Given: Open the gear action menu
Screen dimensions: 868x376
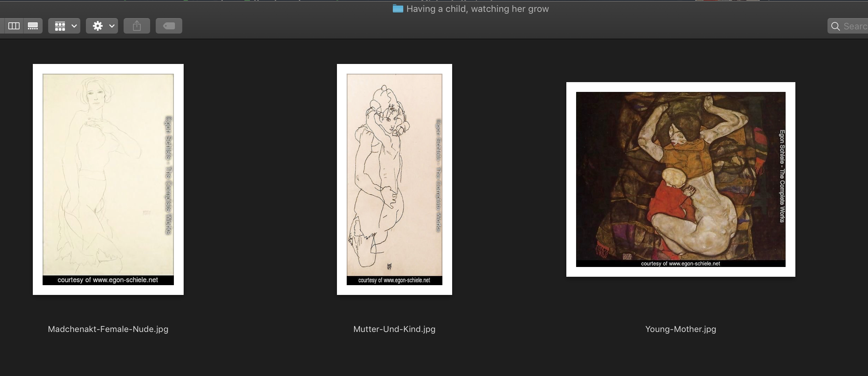Looking at the screenshot, I should coord(102,26).
